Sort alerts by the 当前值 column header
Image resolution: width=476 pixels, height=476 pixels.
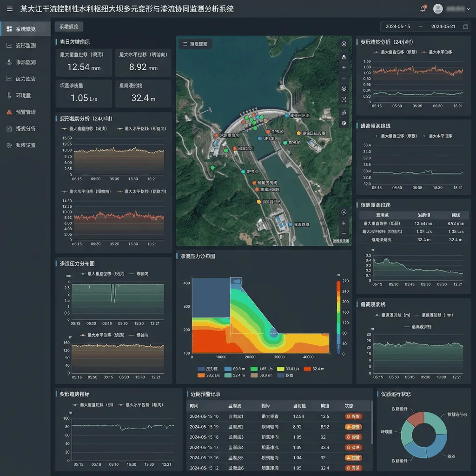299,406
